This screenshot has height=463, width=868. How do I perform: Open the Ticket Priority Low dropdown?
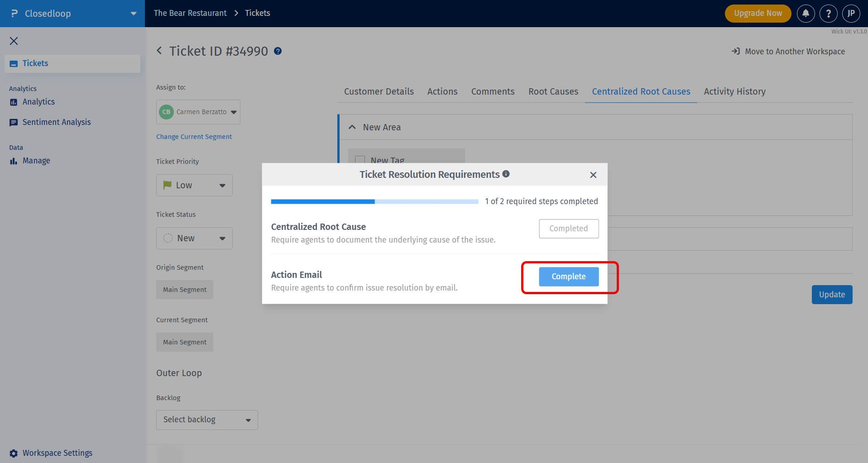[x=194, y=185]
